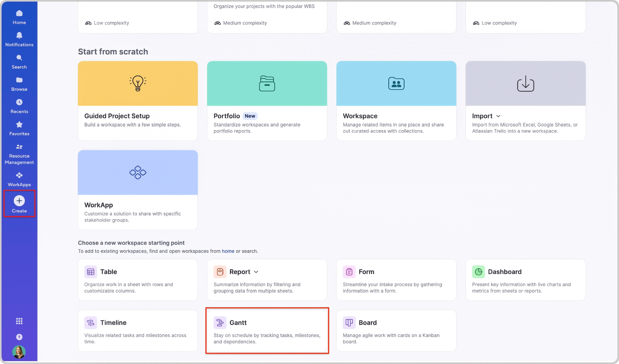This screenshot has width=619, height=364.
Task: Open Home from the sidebar
Action: [19, 17]
